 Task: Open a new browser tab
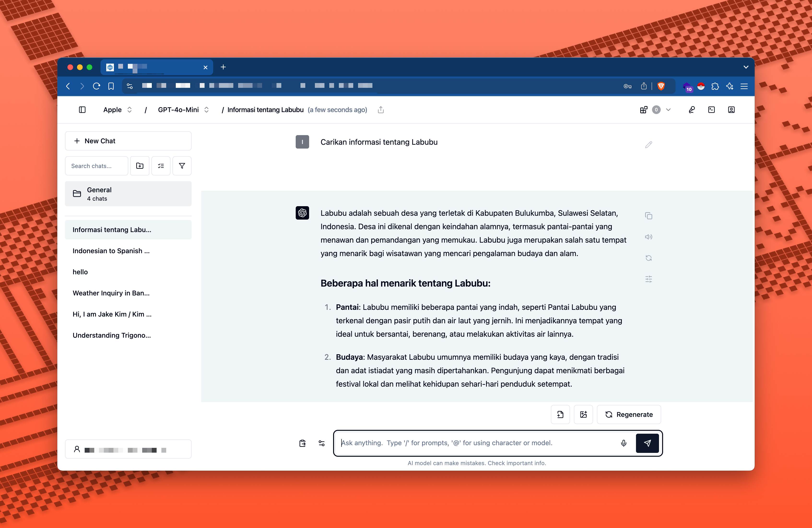pos(223,67)
